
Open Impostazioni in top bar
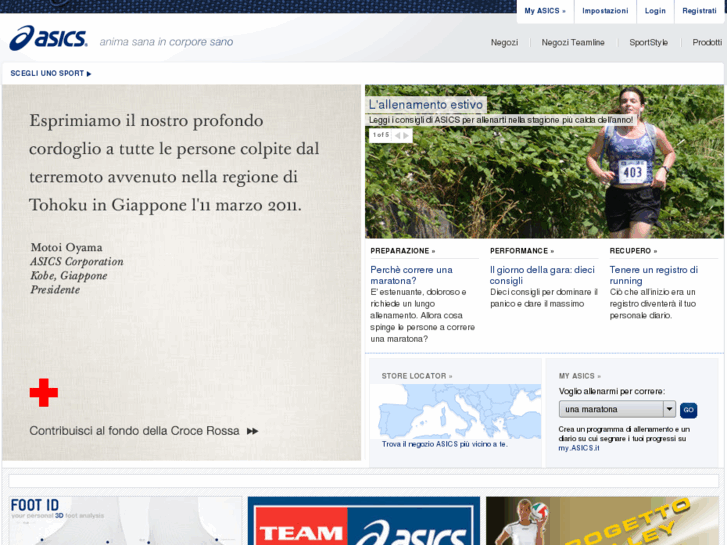click(605, 11)
